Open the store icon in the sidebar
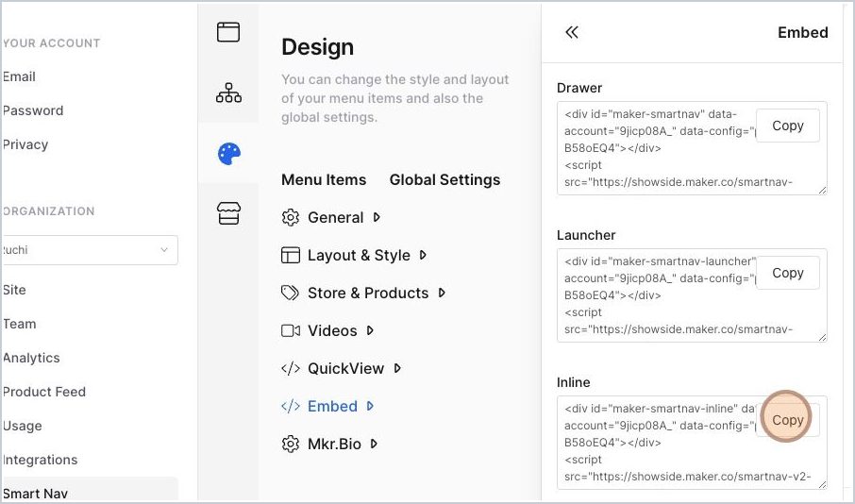This screenshot has width=855, height=504. coord(228,213)
